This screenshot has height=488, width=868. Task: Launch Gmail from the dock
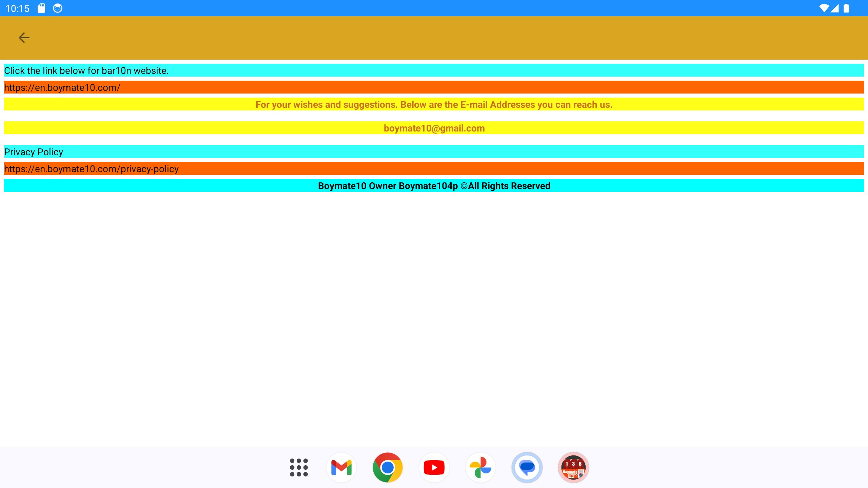tap(341, 467)
